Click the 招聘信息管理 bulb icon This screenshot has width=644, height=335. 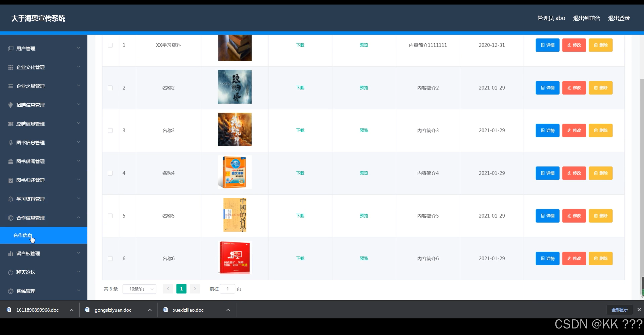pyautogui.click(x=11, y=105)
